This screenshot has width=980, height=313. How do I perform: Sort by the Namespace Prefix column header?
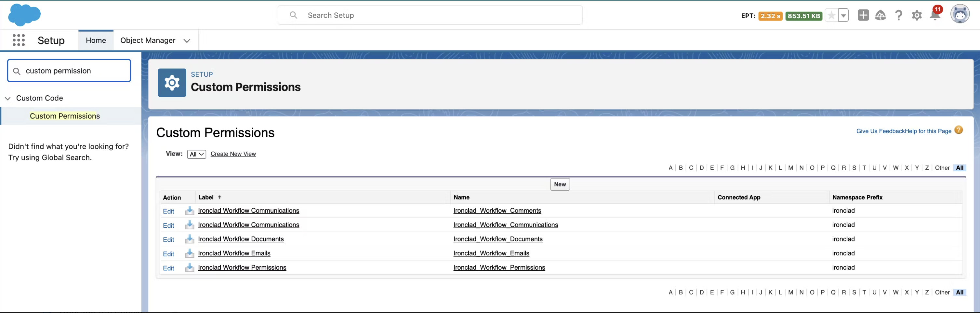pos(857,197)
